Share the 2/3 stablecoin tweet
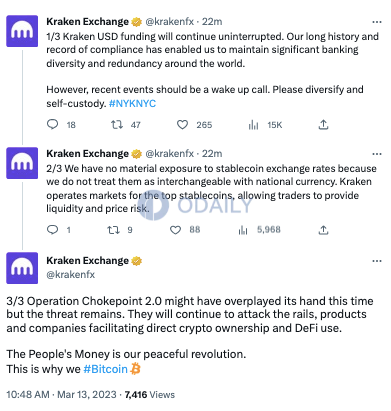Image resolution: width=391 pixels, height=411 pixels. pyautogui.click(x=323, y=230)
